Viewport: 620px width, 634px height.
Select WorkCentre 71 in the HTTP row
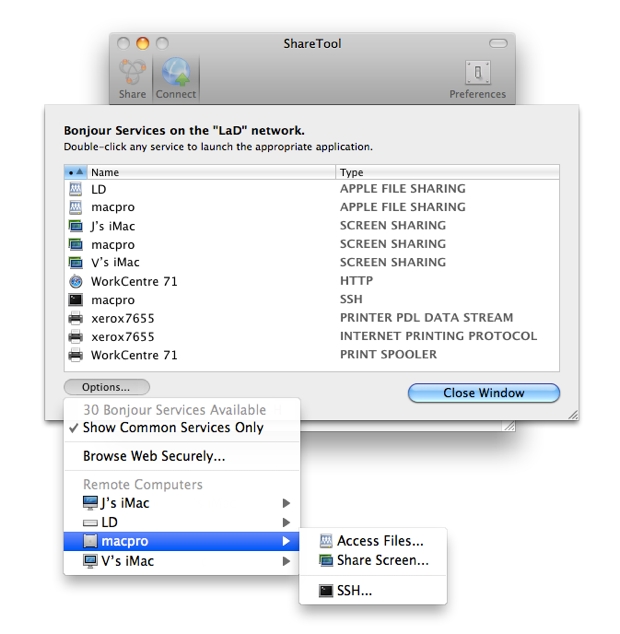(x=134, y=281)
